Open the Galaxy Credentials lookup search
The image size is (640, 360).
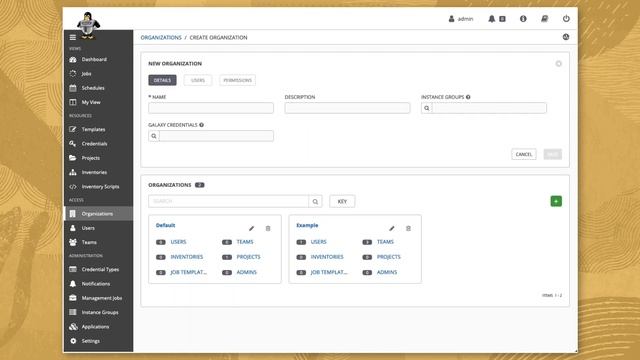click(x=154, y=136)
